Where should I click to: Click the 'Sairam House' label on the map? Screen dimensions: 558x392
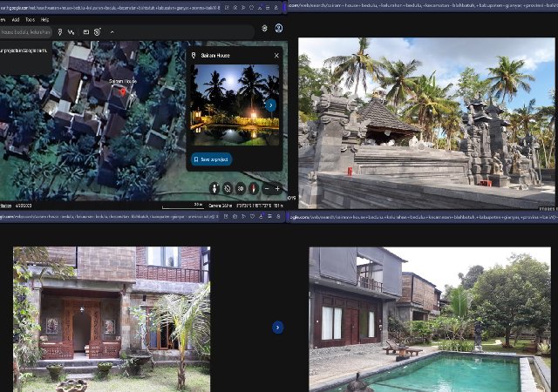[x=123, y=81]
